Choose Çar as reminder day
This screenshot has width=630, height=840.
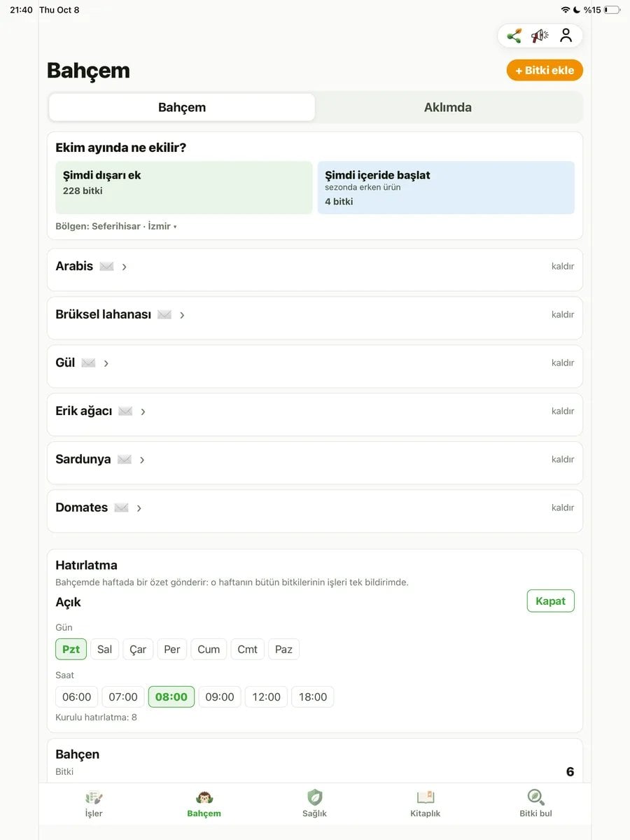139,649
